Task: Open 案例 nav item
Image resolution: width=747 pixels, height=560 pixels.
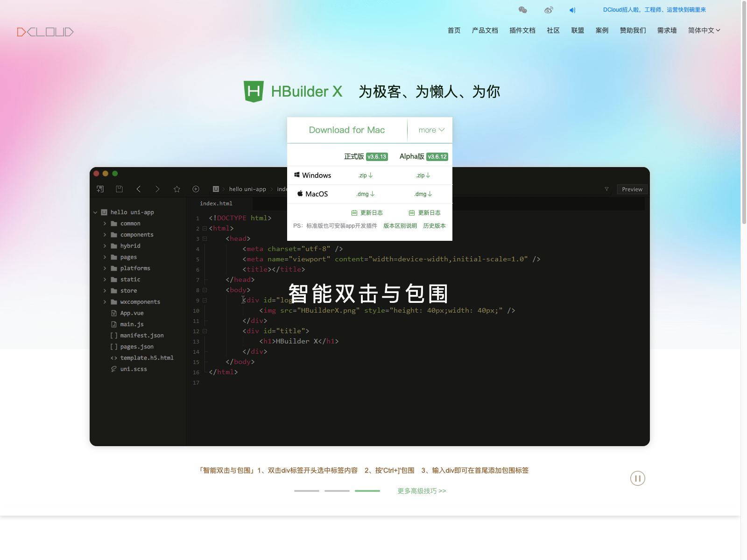Action: [602, 30]
